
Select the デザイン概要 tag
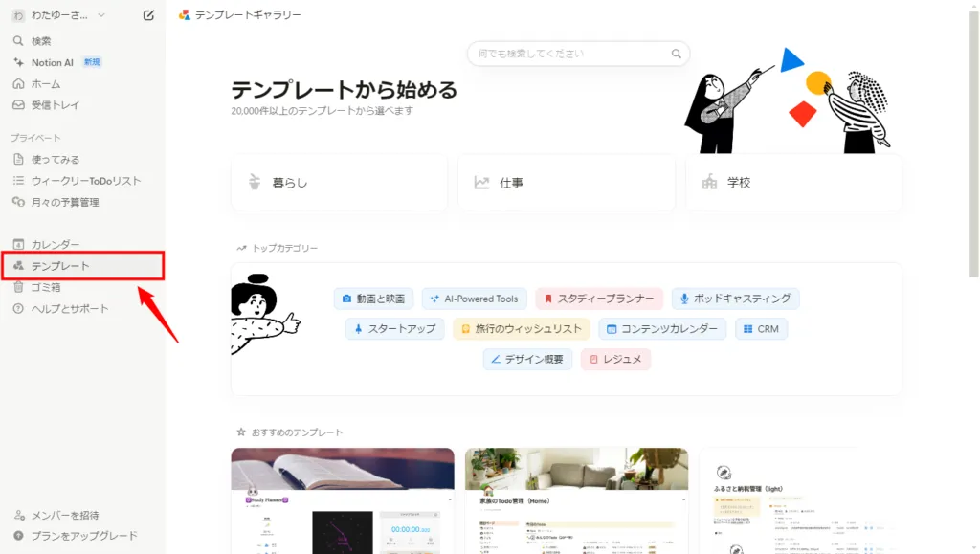(527, 359)
